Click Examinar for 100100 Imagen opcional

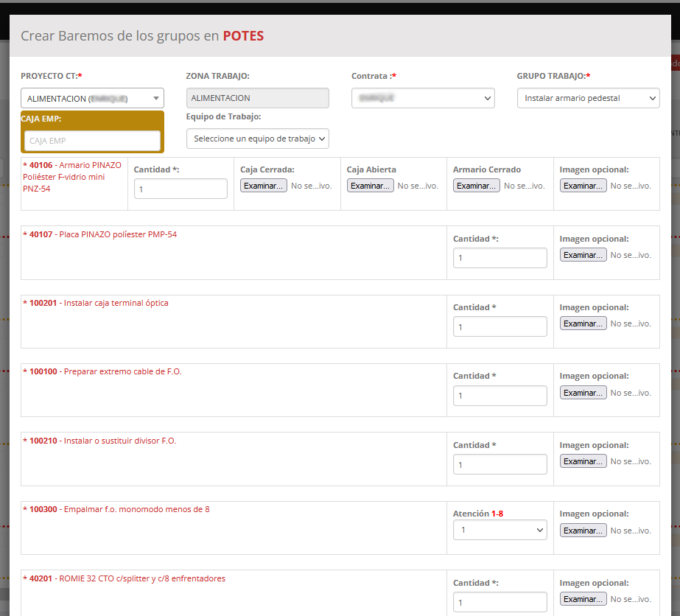(583, 393)
